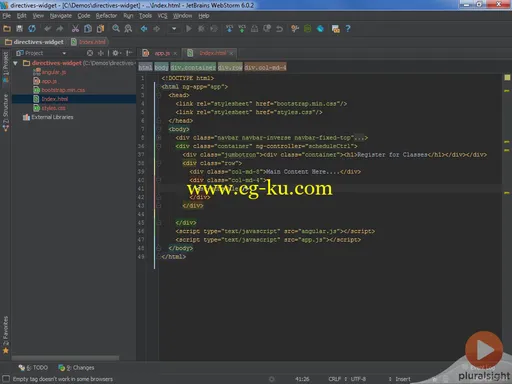
Task: Click the Open folder toolbar icon
Action: (x=7, y=29)
